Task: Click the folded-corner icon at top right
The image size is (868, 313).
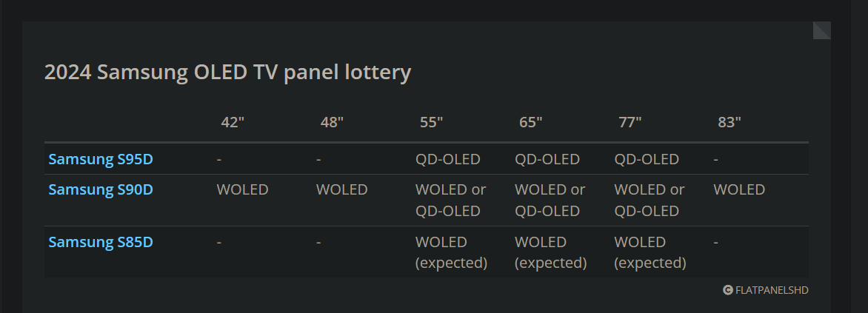Action: (822, 30)
